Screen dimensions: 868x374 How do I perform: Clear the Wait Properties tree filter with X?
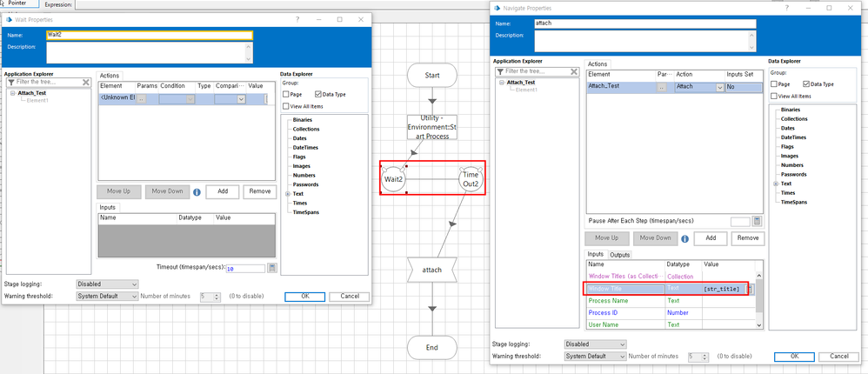86,83
